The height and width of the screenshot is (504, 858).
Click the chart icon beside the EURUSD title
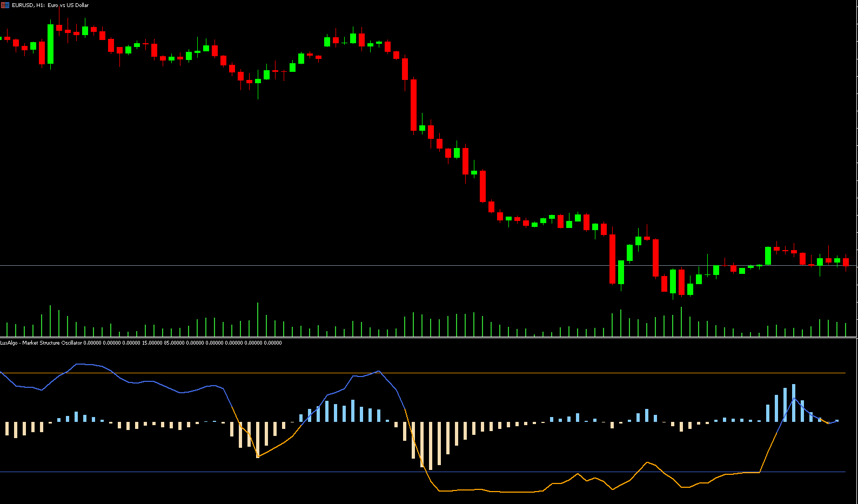click(5, 5)
